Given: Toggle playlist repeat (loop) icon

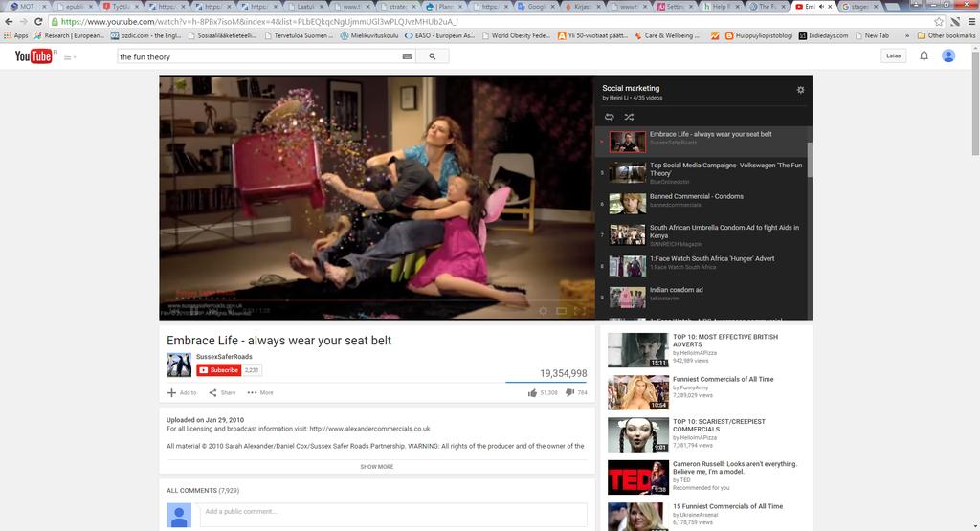Looking at the screenshot, I should [610, 117].
